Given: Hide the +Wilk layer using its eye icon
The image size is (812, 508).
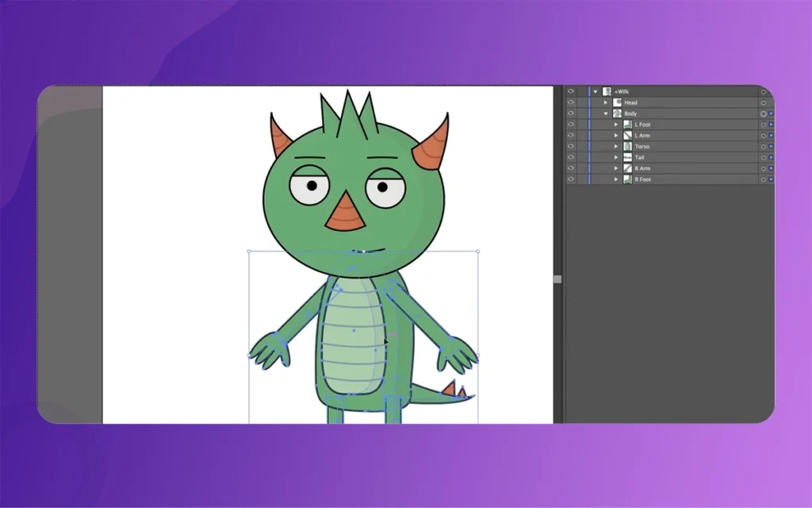Looking at the screenshot, I should tap(571, 91).
